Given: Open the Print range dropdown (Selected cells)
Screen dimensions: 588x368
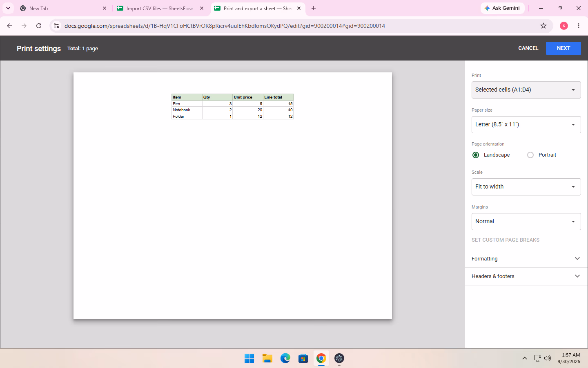Looking at the screenshot, I should coord(526,90).
